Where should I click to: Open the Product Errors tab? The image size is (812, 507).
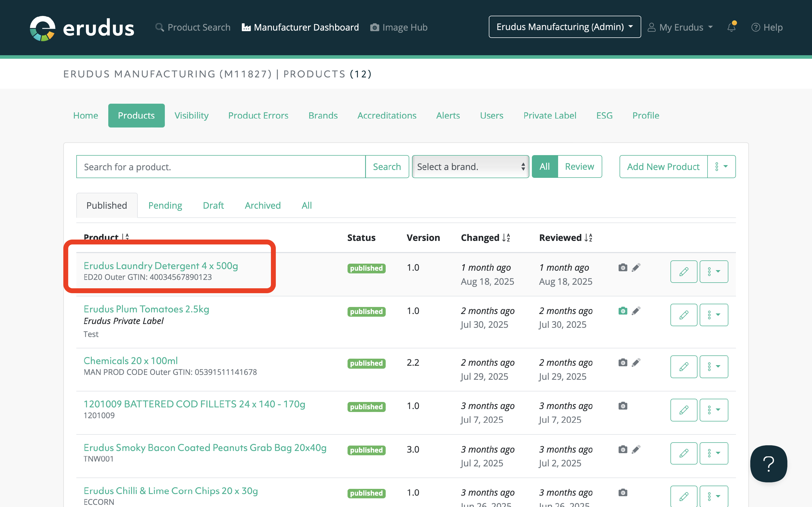[x=258, y=115]
